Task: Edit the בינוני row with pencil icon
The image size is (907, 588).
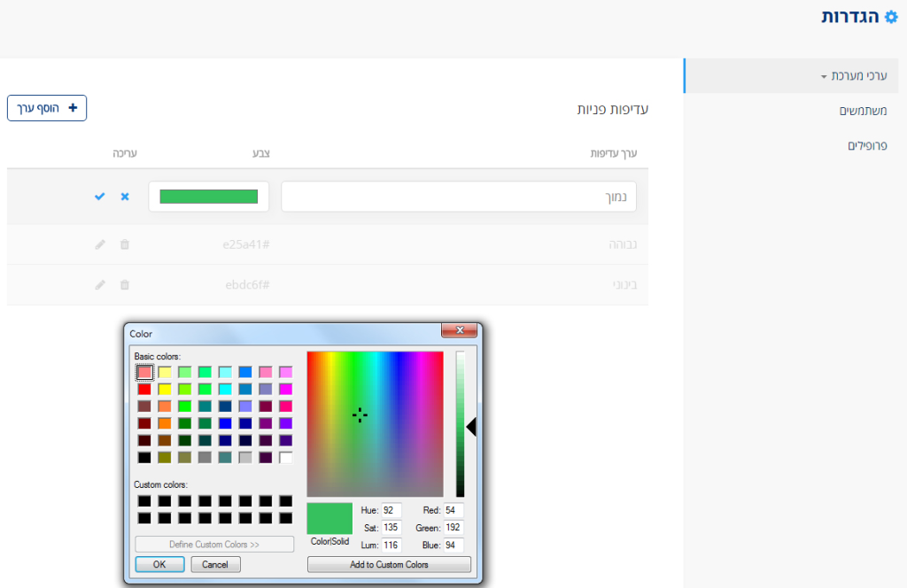Action: coord(100,285)
